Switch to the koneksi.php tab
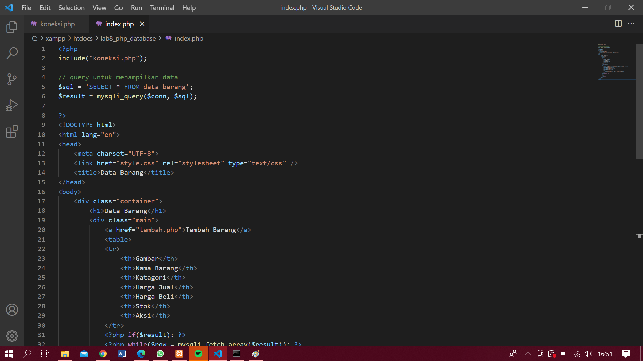Viewport: 644px width, 364px height. point(56,24)
